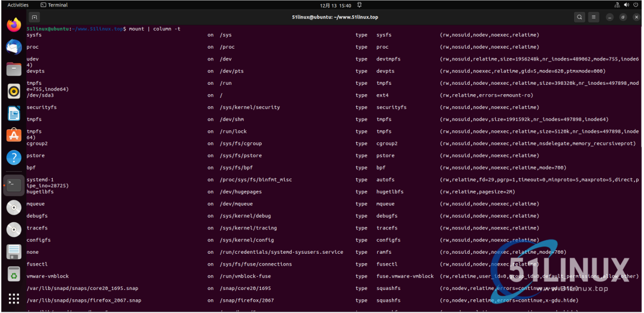
Task: Open the terminal hamburger menu
Action: [594, 17]
